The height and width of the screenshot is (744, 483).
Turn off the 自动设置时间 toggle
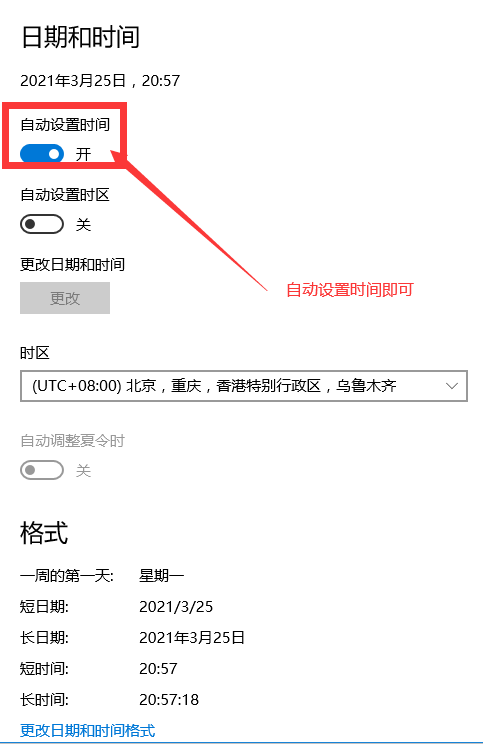[42, 154]
